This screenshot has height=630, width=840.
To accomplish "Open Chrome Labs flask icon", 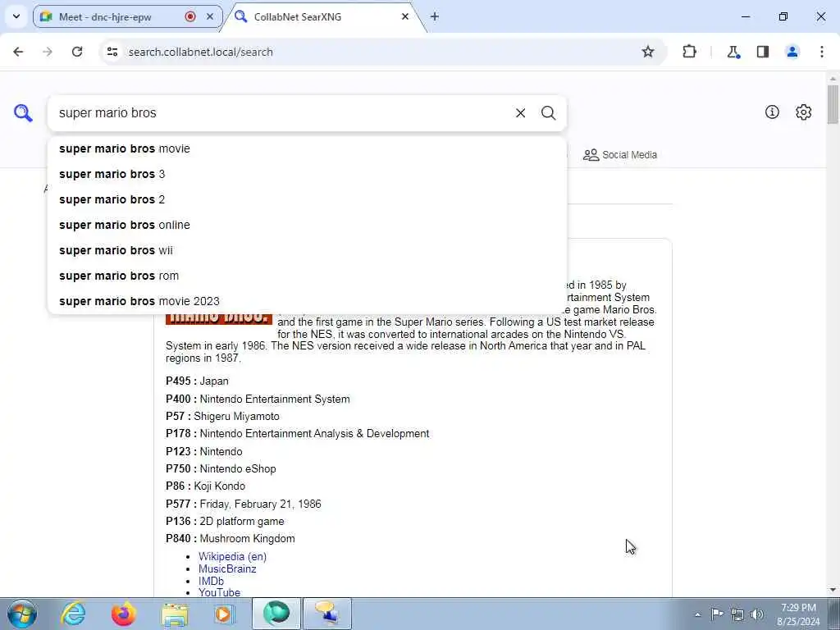I will click(x=733, y=52).
